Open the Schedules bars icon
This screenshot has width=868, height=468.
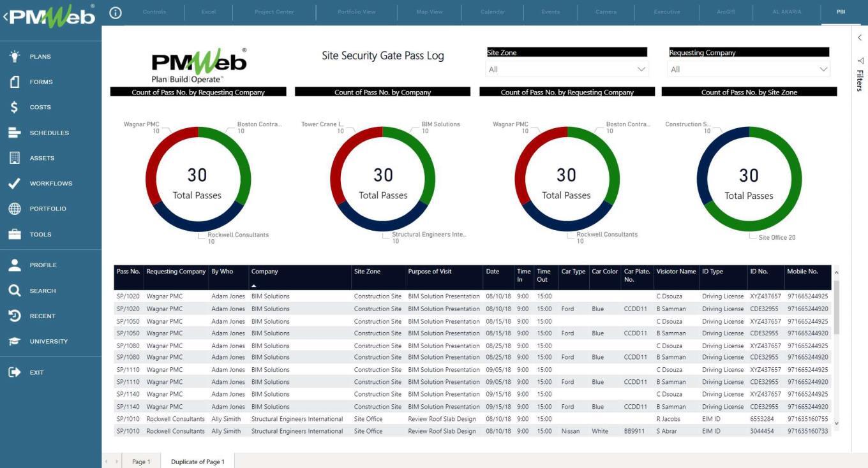14,133
